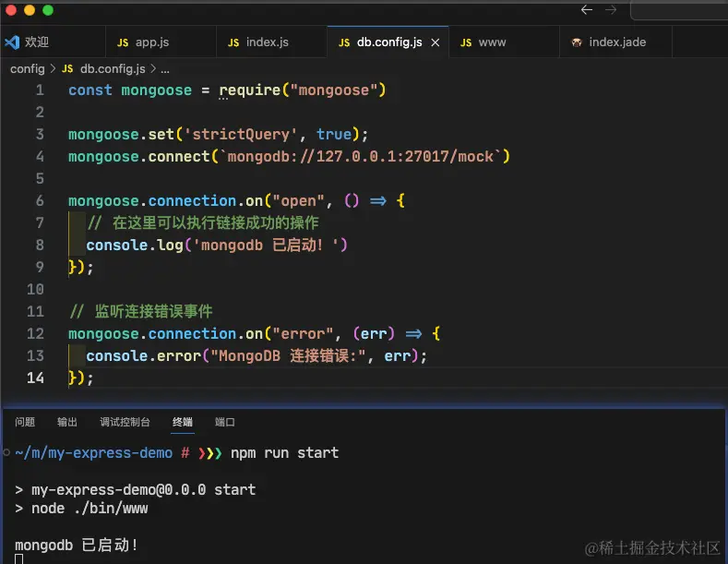The width and height of the screenshot is (728, 564).
Task: Click the npm run start command in terminal
Action: 284,453
